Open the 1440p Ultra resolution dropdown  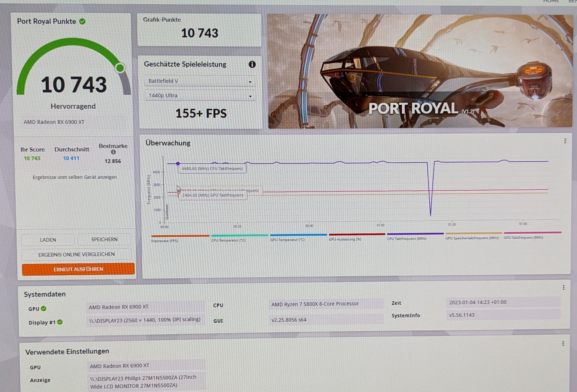coord(200,95)
